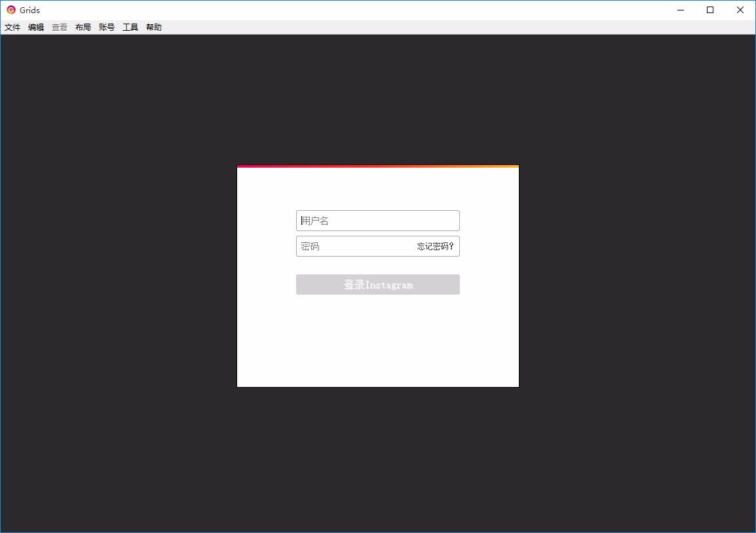Follow the 忘记密码? link
756x533 pixels.
tap(435, 246)
